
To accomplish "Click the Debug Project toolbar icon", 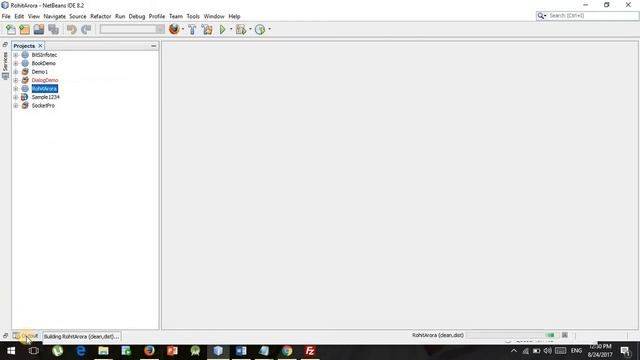I will pyautogui.click(x=241, y=29).
